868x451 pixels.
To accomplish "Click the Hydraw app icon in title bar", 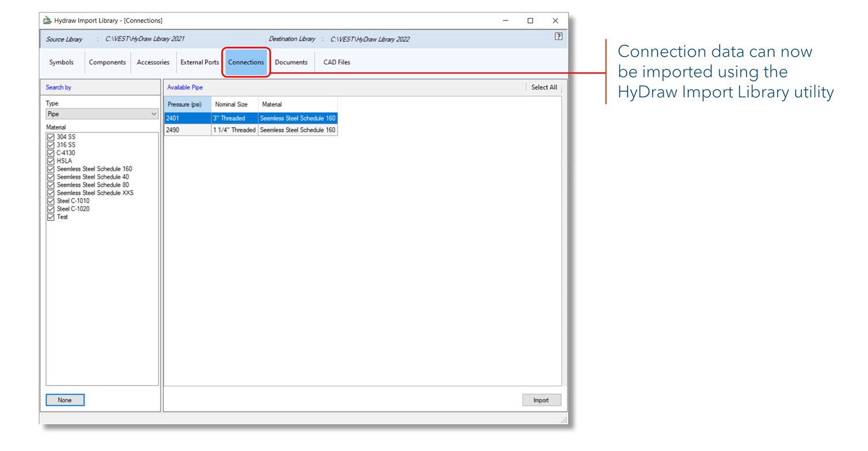I will 47,20.
